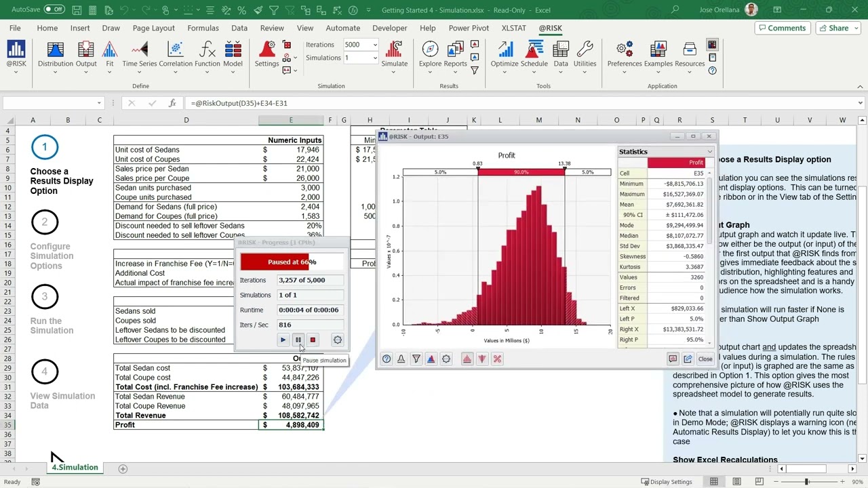Open the Model window tool
The image size is (868, 488).
click(x=233, y=56)
